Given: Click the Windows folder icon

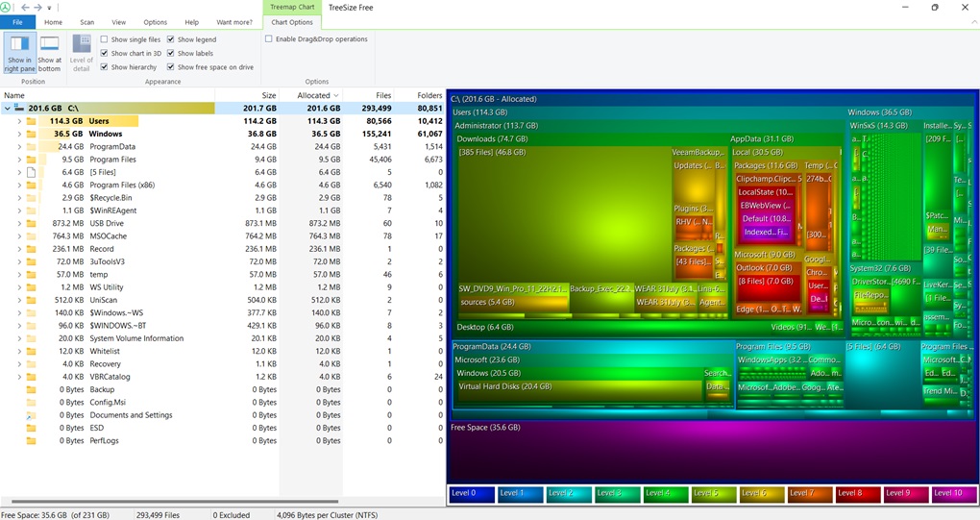Looking at the screenshot, I should [32, 134].
